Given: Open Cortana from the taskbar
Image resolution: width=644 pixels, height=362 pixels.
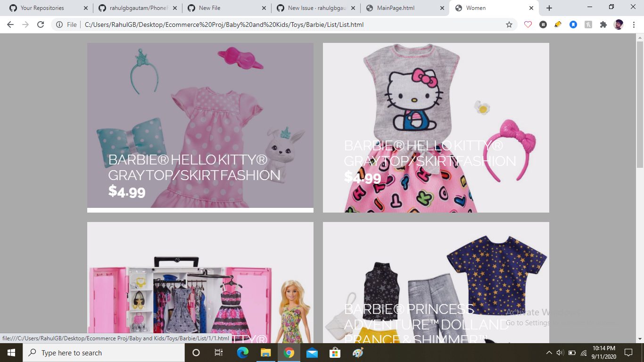Looking at the screenshot, I should tap(196, 353).
